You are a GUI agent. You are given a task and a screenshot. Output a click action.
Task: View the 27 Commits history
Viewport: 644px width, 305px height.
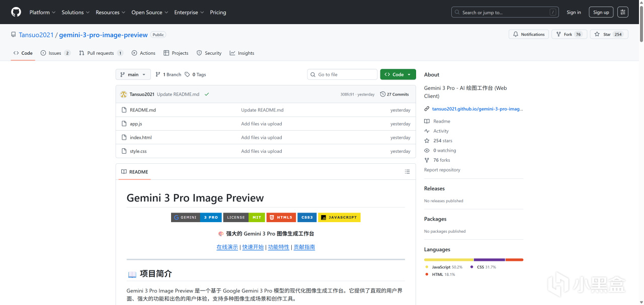[x=394, y=94]
